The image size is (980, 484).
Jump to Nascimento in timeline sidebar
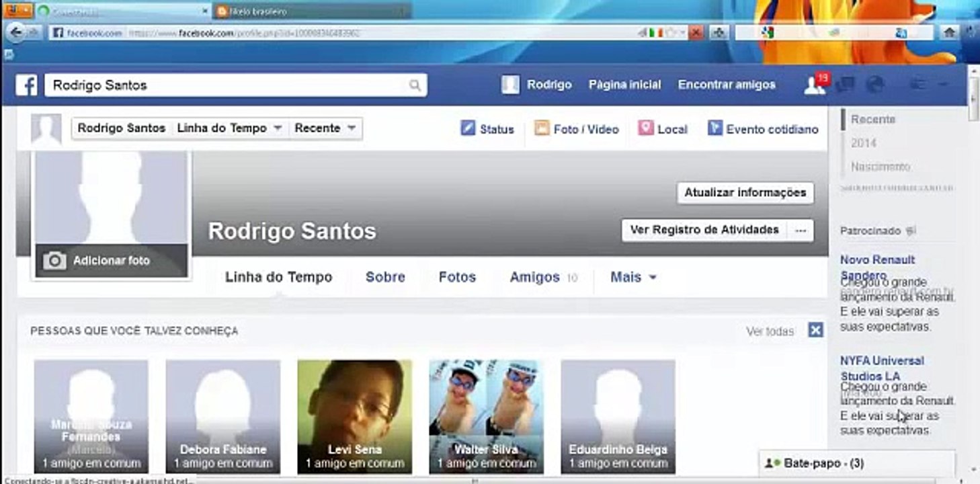(881, 167)
